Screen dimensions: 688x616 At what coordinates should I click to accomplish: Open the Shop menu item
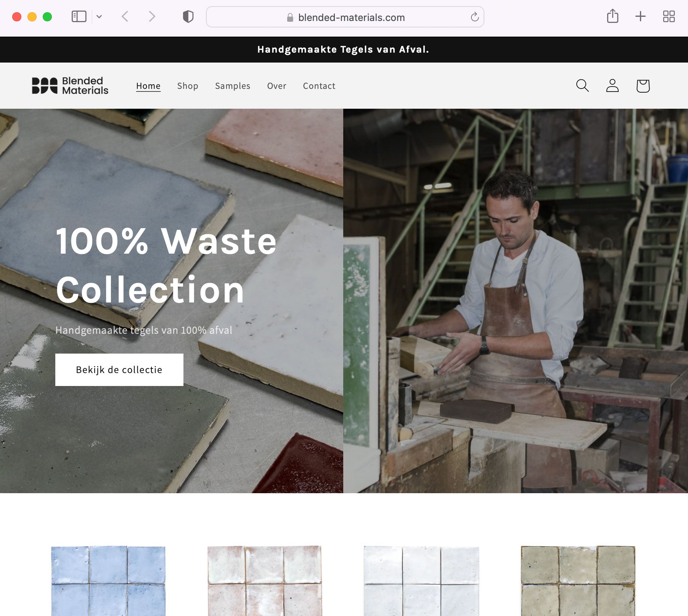[188, 86]
